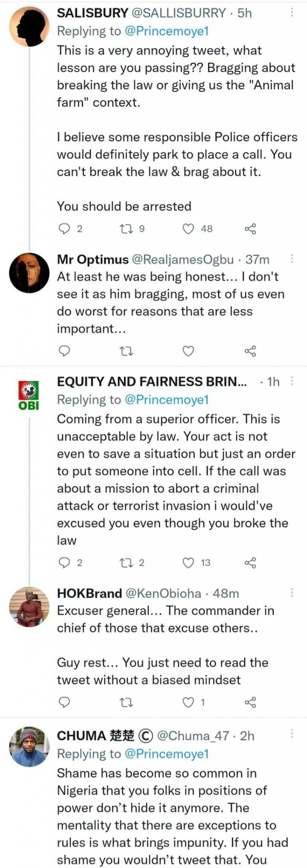This screenshot has height=868, width=307.
Task: View SALISBURY's profile picture
Action: point(29,28)
